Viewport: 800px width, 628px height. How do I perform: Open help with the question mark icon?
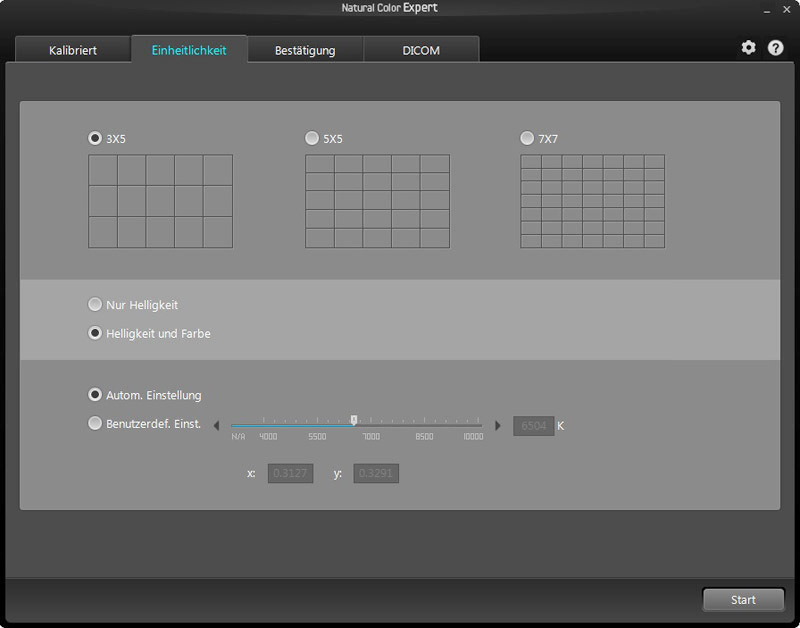tap(776, 48)
